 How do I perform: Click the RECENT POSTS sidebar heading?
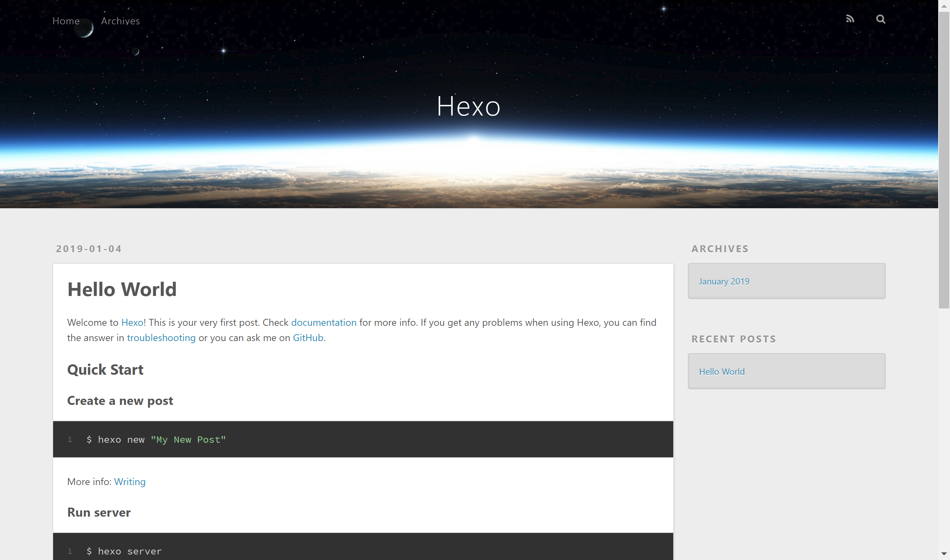(734, 339)
